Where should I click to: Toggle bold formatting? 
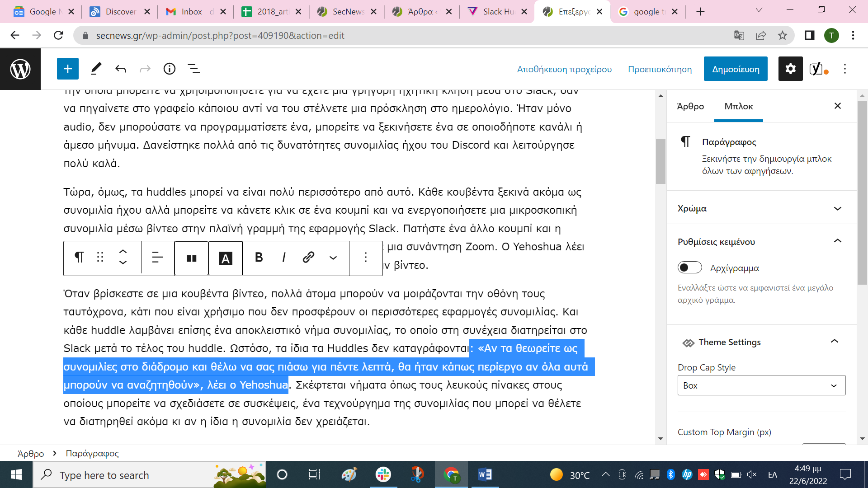259,258
